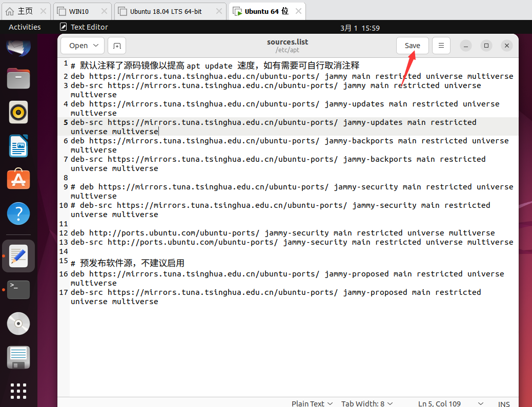This screenshot has width=532, height=407.
Task: Click the Chinese comment on line 1
Action: point(215,66)
